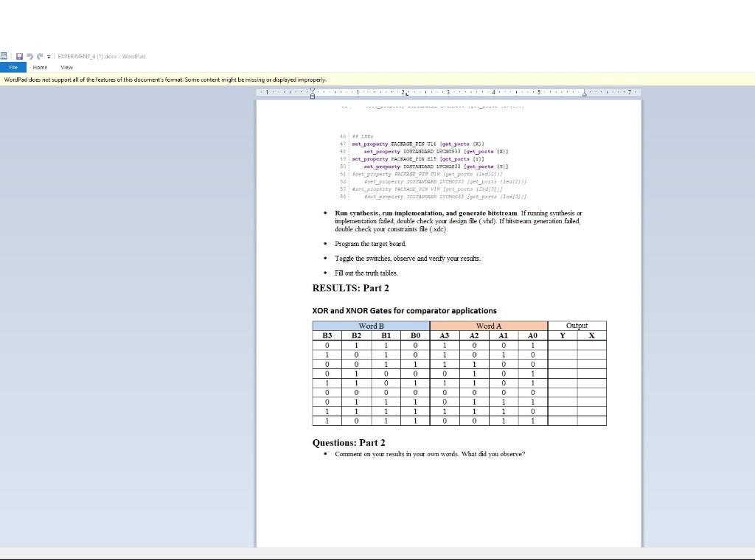Click the Save icon on quick access toolbar
The width and height of the screenshot is (755, 560).
pyautogui.click(x=18, y=55)
